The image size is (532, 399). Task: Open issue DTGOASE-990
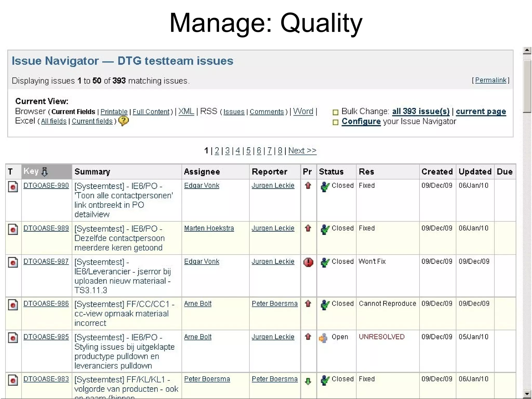46,185
